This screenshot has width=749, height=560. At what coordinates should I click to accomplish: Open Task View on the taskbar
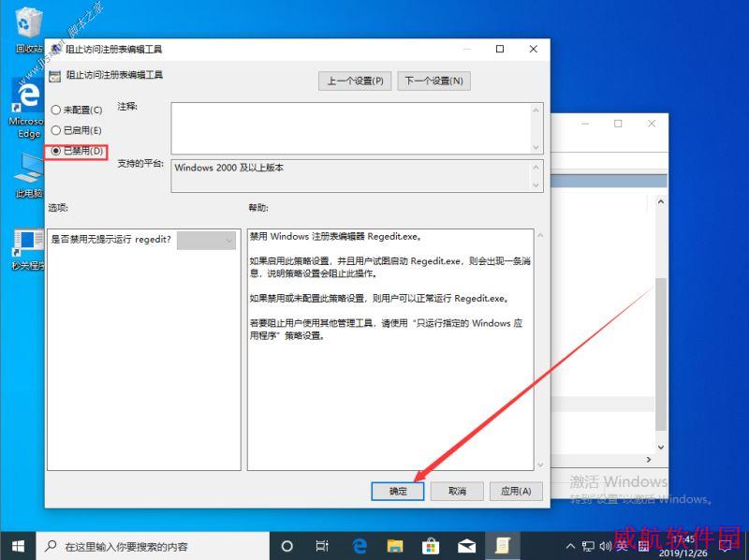tap(322, 546)
